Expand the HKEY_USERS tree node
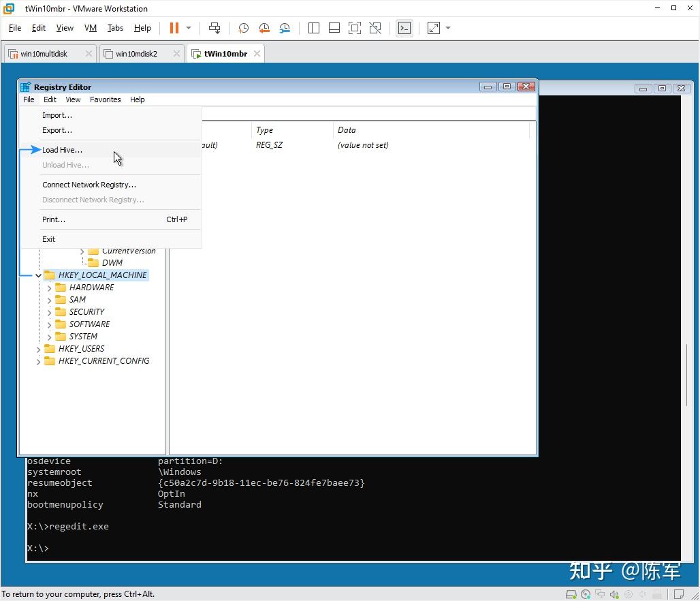 coord(39,348)
